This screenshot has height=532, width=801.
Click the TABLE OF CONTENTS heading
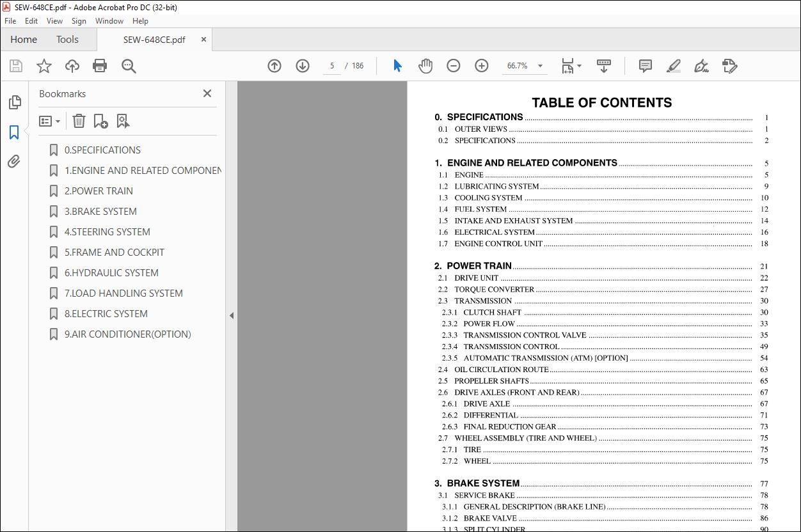(x=601, y=103)
